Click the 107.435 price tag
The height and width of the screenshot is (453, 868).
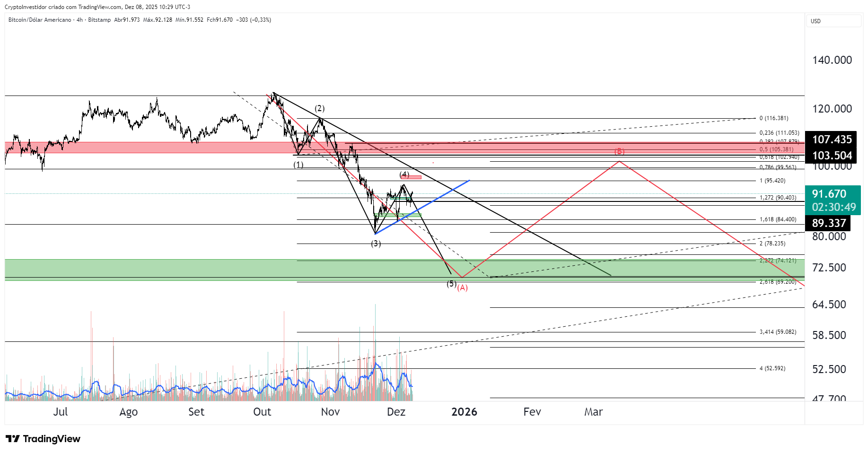pyautogui.click(x=832, y=139)
